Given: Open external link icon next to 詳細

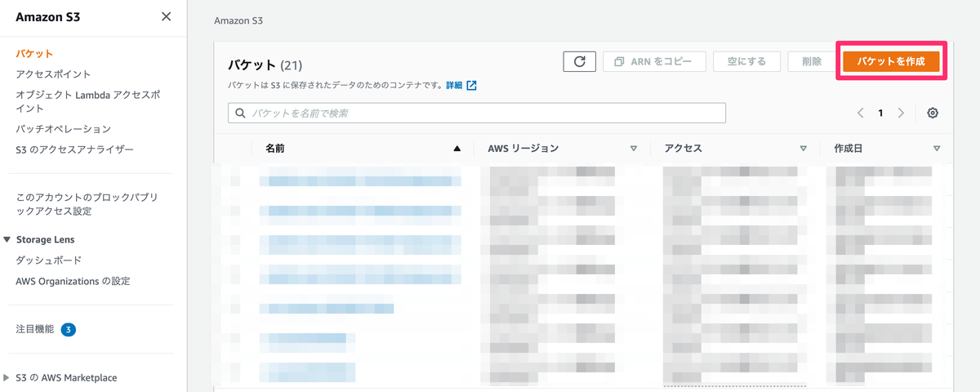Looking at the screenshot, I should click(471, 85).
